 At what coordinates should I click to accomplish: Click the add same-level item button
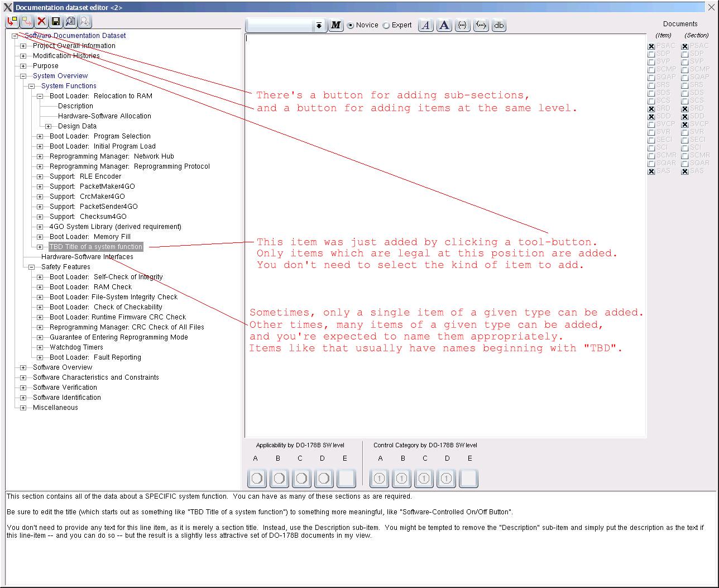pyautogui.click(x=27, y=22)
